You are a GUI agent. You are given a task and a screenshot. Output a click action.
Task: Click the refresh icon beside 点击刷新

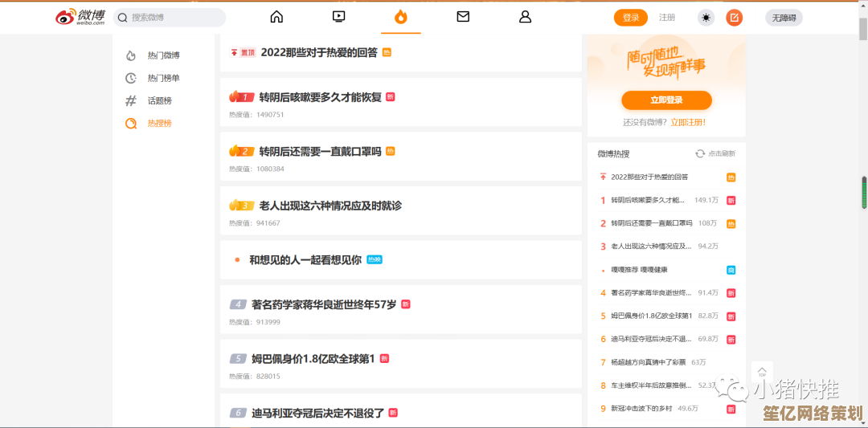(x=700, y=153)
